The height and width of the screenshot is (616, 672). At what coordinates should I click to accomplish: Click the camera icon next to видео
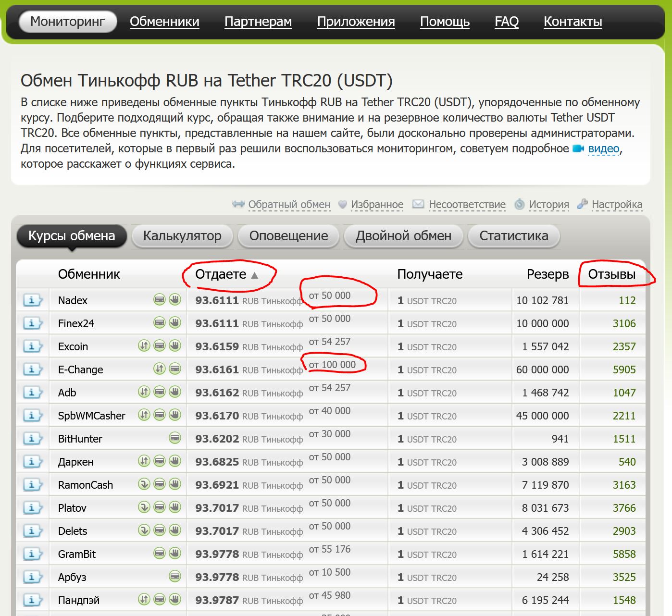578,149
